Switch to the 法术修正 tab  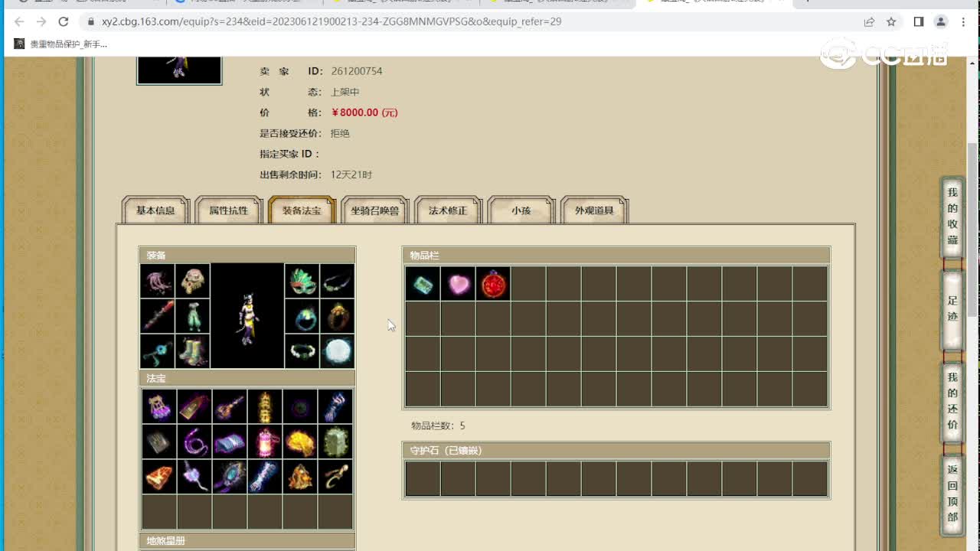(x=448, y=210)
